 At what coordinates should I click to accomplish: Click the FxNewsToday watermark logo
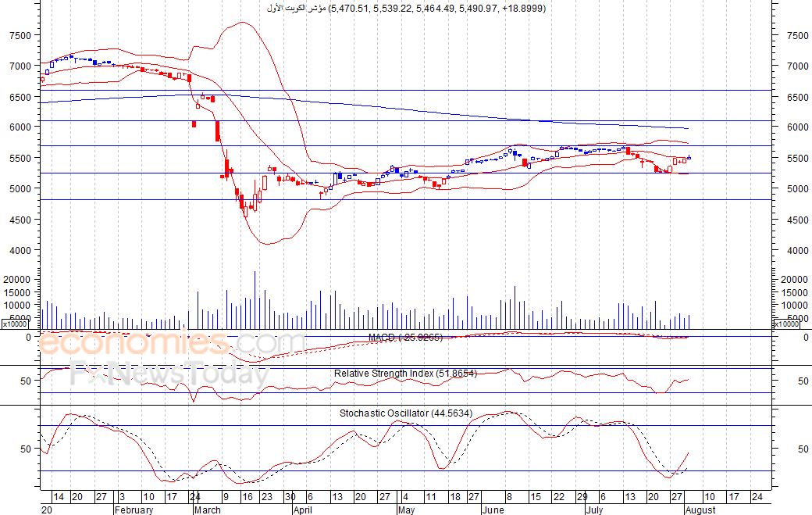170,374
